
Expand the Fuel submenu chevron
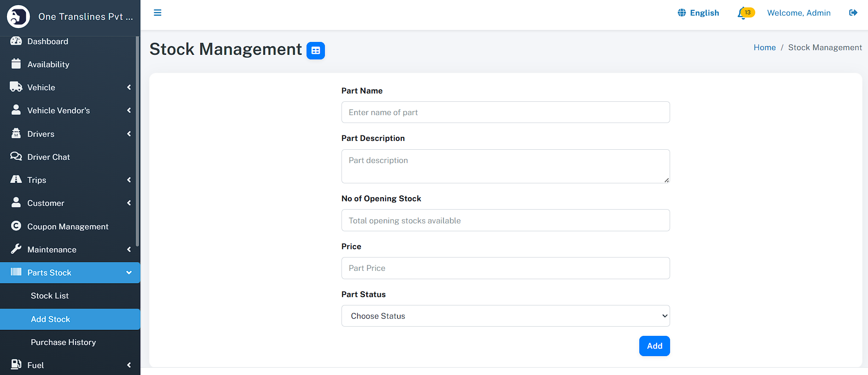pos(129,365)
